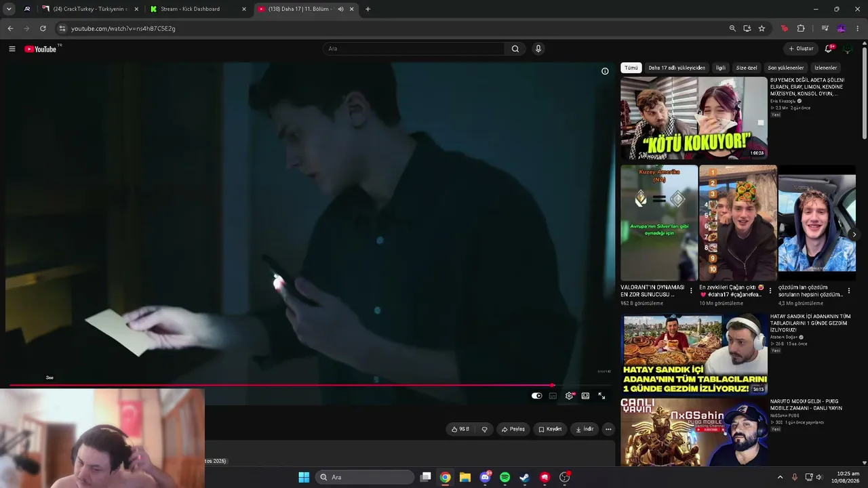Open options for çözdüm lan çözdüm short
This screenshot has width=868, height=488.
click(848, 291)
